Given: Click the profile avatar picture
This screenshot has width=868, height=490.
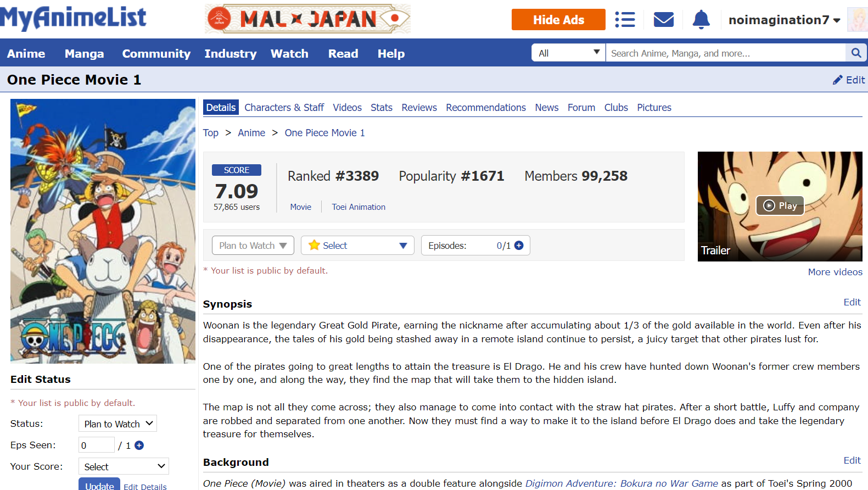Looking at the screenshot, I should tap(858, 20).
